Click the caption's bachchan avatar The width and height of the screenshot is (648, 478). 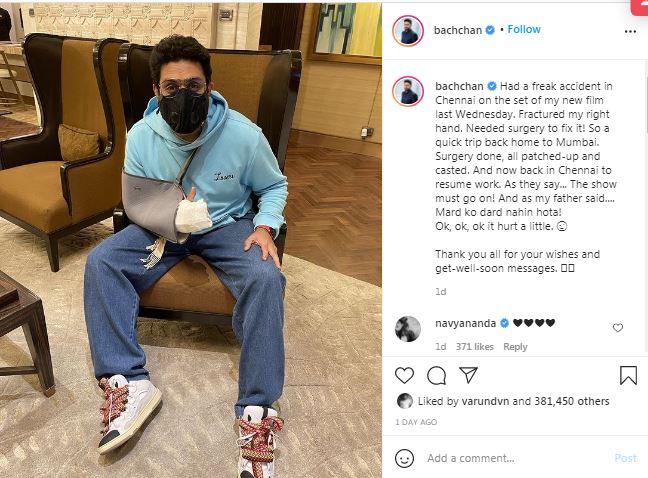click(408, 91)
